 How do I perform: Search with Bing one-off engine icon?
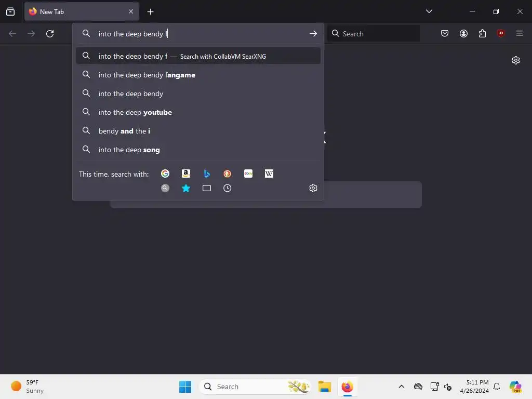click(x=207, y=174)
